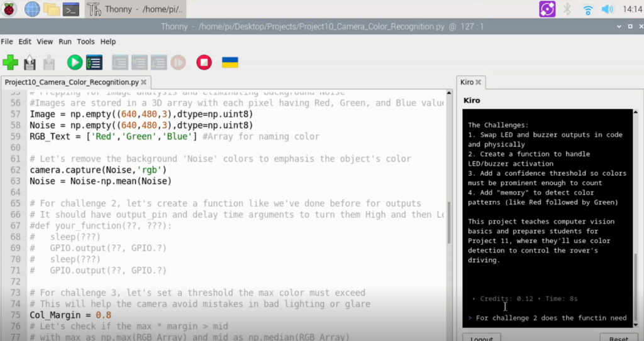
Task: Click the code editor vertical scrollbar
Action: click(449, 214)
